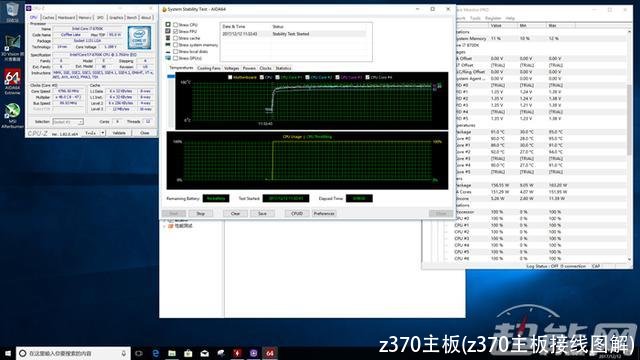Switch to the Graphics tab in CPU-Z
Image resolution: width=640 pixels, height=360 pixels.
[x=116, y=18]
